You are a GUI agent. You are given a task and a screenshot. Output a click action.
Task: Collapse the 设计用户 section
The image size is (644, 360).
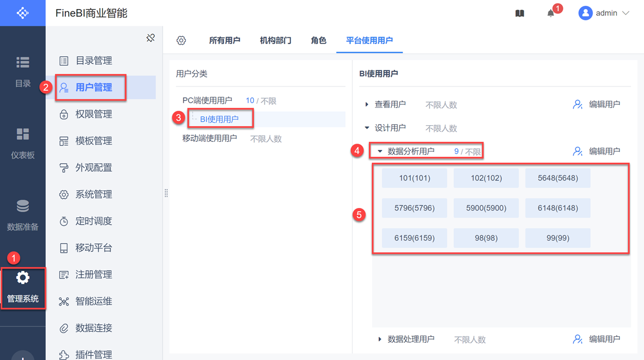[367, 128]
